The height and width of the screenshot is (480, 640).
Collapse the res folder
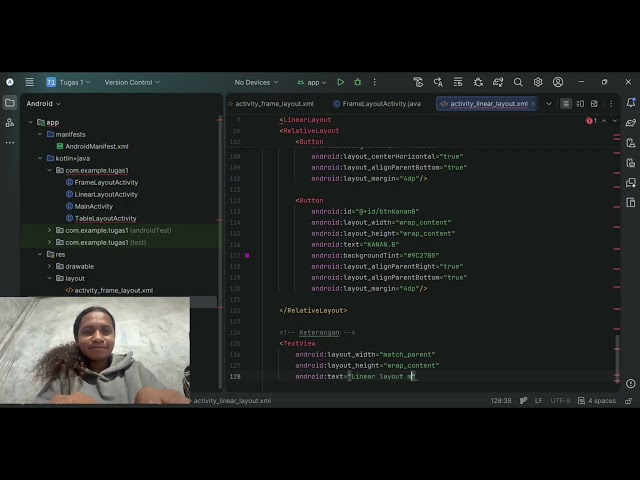40,254
